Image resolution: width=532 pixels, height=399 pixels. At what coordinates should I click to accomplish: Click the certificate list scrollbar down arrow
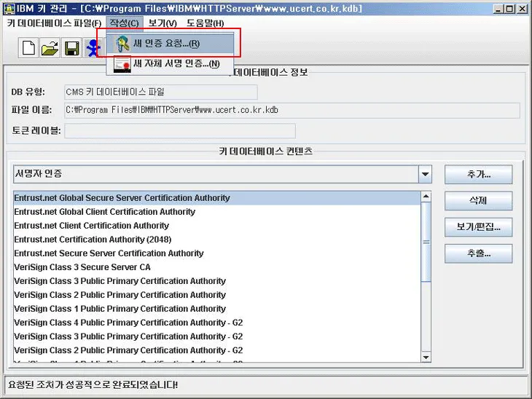pyautogui.click(x=426, y=357)
